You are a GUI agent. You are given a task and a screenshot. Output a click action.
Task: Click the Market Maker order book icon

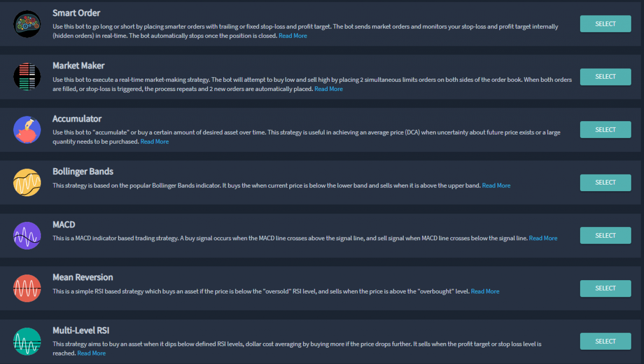(27, 77)
